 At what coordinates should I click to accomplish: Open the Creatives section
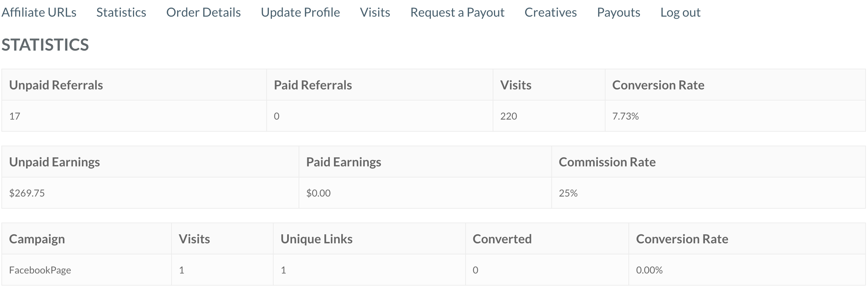click(x=551, y=12)
